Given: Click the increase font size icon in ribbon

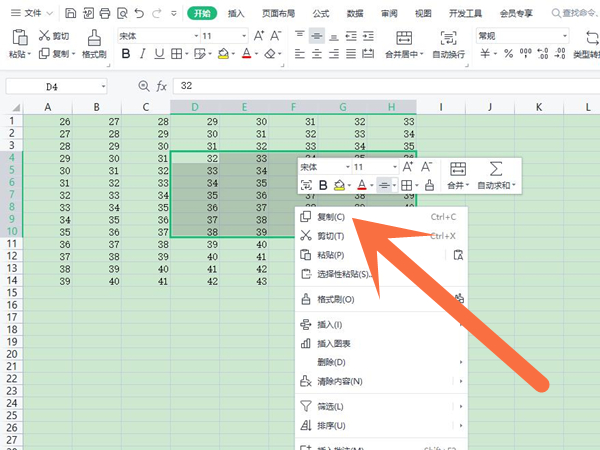Looking at the screenshot, I should point(260,35).
